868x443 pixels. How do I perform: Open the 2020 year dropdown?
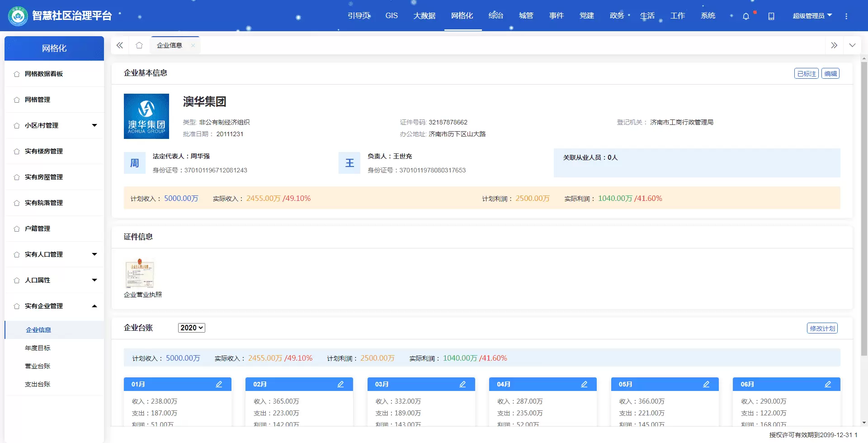pyautogui.click(x=192, y=328)
